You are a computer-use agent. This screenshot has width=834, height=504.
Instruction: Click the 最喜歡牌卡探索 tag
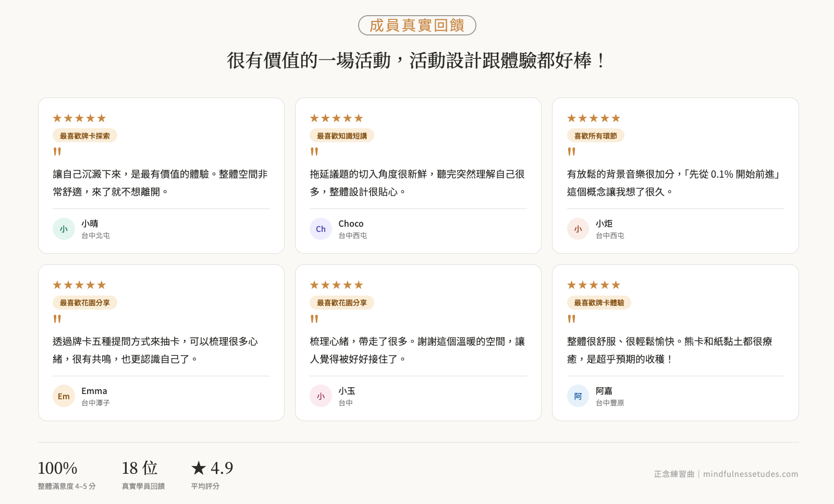click(84, 136)
